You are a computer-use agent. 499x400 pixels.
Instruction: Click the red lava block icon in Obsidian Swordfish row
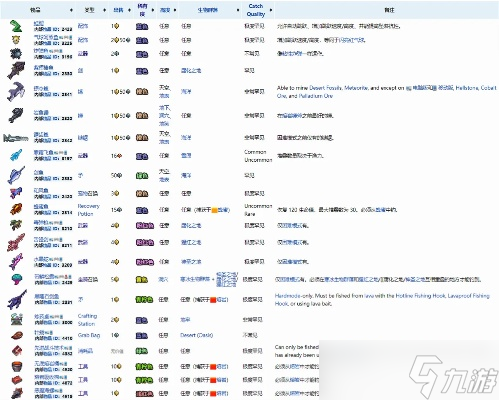point(213,300)
